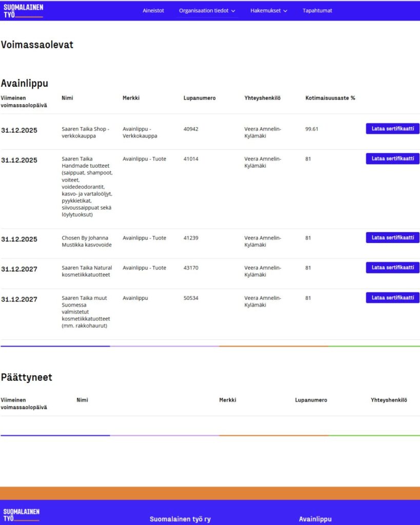
Task: Select Saaren Taika Natural kosmetiikkatuotteet
Action: tap(87, 271)
